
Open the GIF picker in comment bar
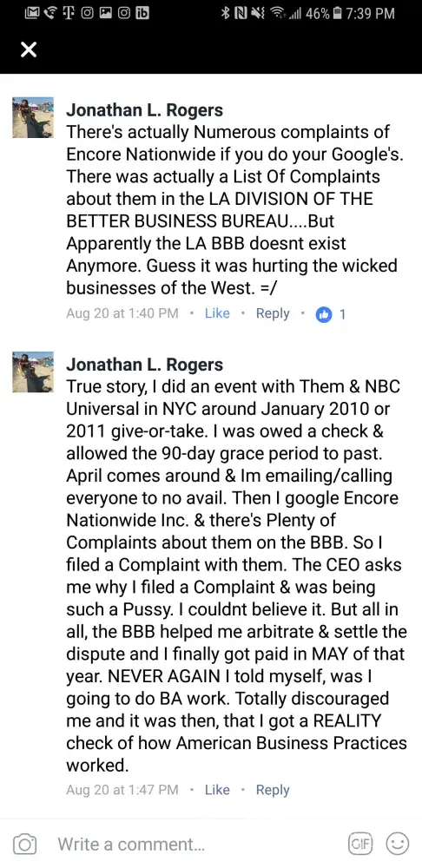pyautogui.click(x=361, y=844)
